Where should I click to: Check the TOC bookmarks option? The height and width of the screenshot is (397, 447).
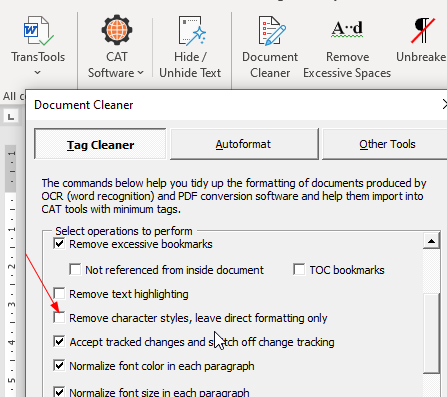[299, 269]
